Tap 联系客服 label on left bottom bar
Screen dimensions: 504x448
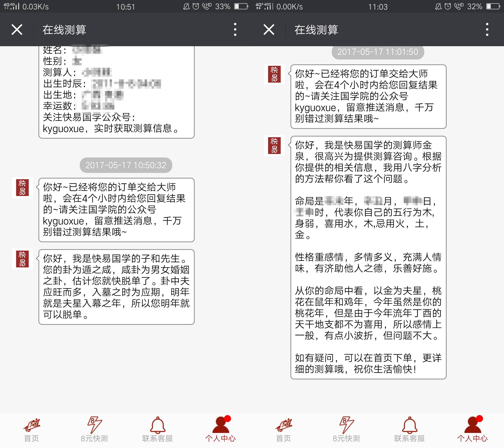click(157, 438)
